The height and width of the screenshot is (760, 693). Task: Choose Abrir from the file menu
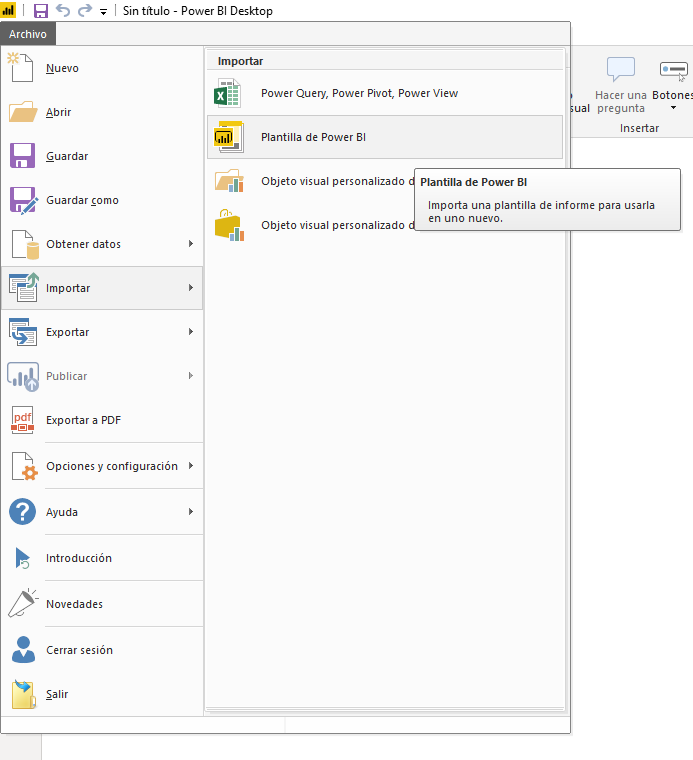coord(59,112)
